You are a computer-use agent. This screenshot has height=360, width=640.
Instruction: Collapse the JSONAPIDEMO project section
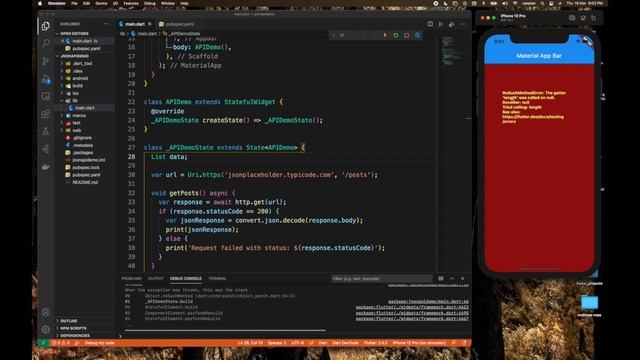click(74, 56)
